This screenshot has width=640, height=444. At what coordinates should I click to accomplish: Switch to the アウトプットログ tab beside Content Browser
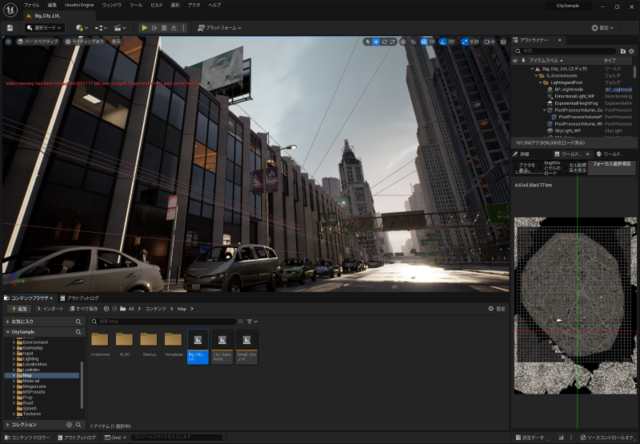[80, 298]
